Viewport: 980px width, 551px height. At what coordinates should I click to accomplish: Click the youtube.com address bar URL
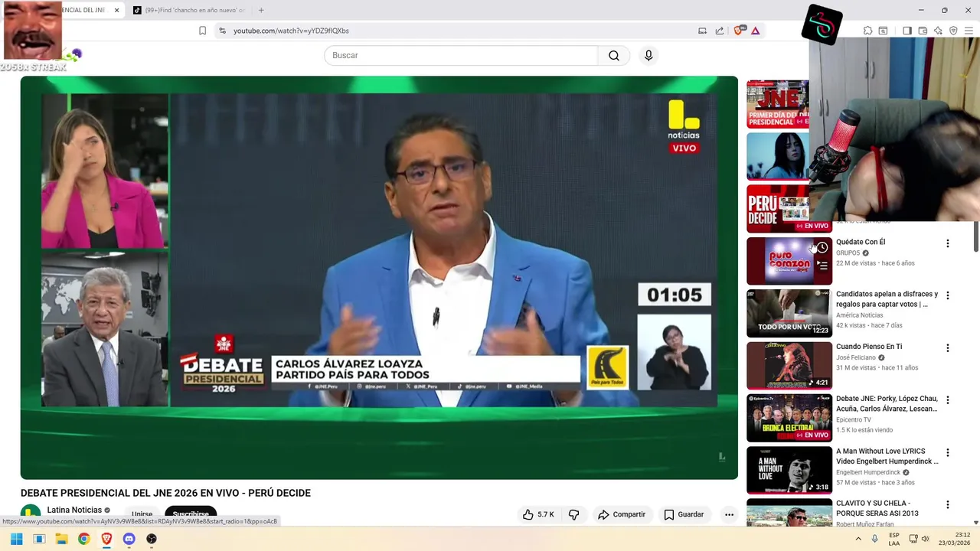[x=291, y=31]
